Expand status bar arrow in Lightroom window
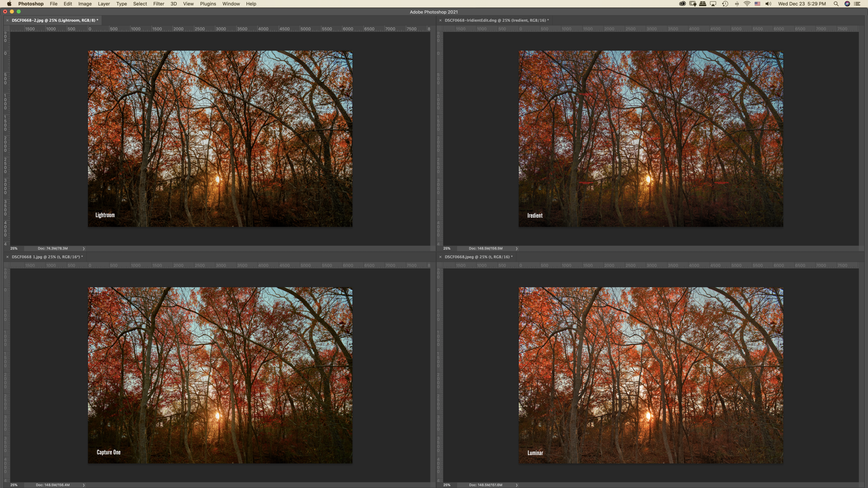 [84, 249]
